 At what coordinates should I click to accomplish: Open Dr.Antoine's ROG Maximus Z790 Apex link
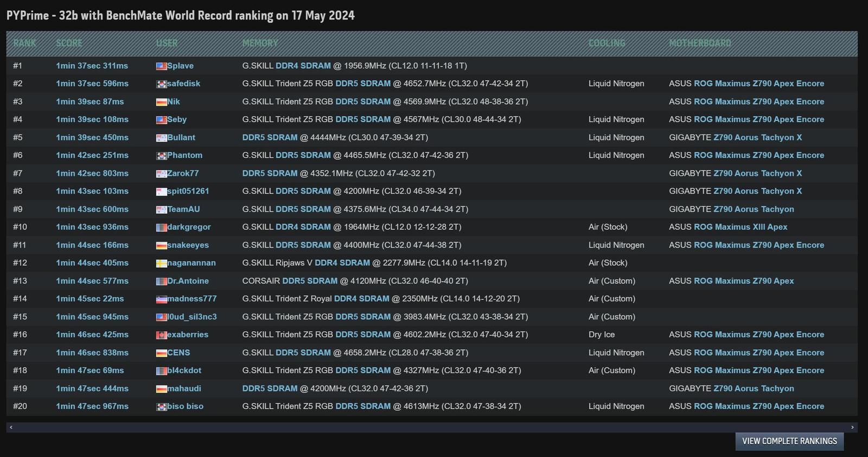click(744, 281)
